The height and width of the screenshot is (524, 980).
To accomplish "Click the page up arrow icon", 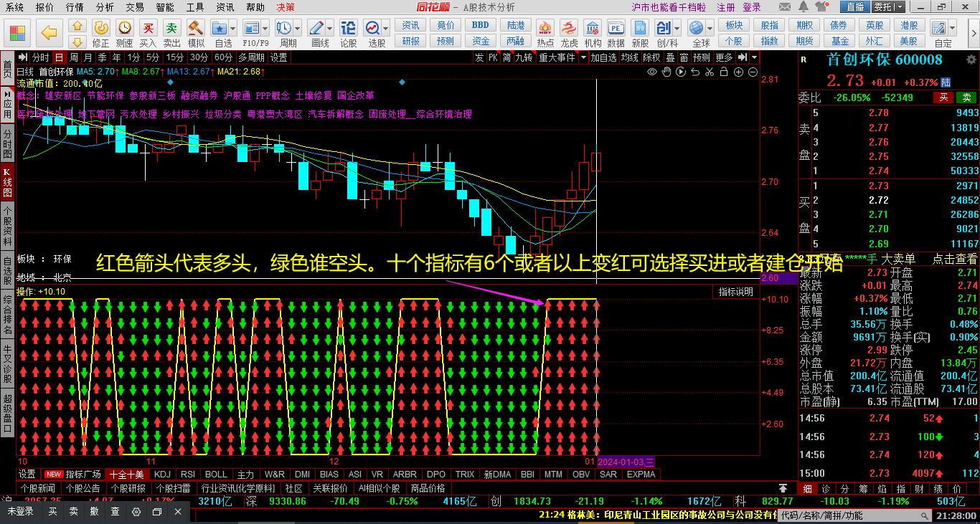I will click(77, 25).
